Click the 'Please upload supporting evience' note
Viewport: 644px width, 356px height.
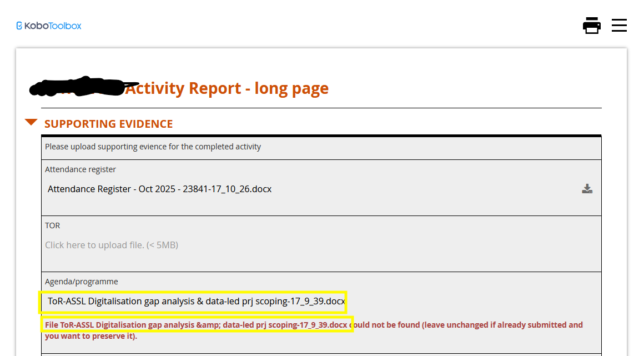pos(153,147)
